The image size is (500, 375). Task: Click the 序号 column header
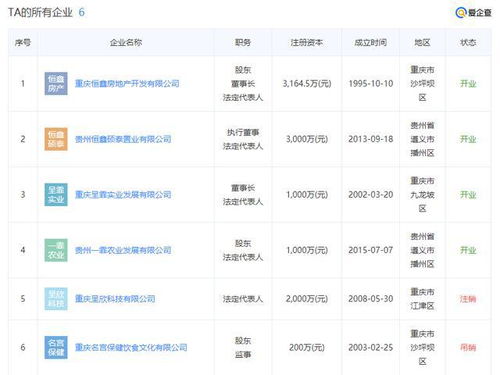(23, 42)
